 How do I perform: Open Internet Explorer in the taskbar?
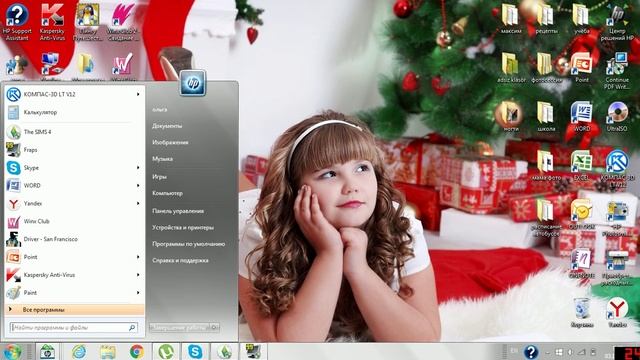(x=79, y=351)
